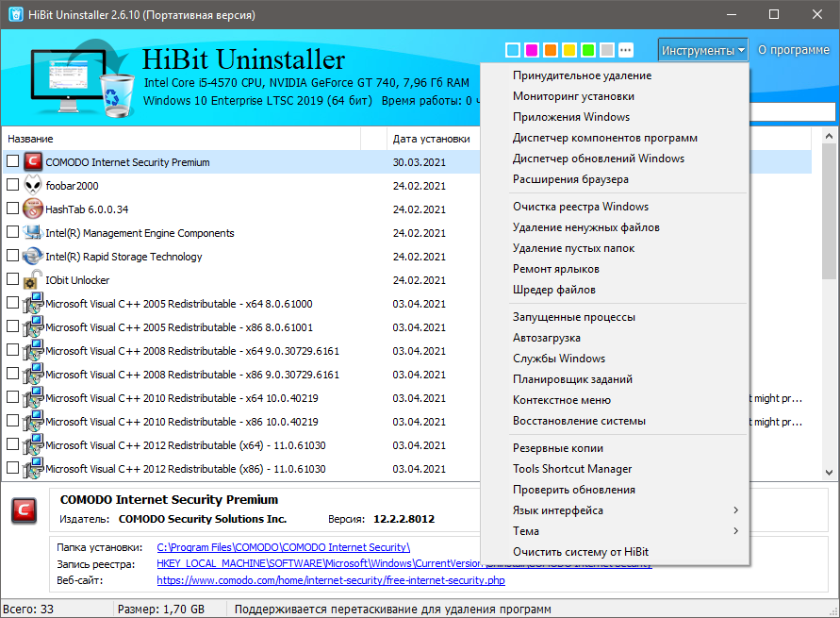
Task: Click the foobar2000 alien icon
Action: point(33,186)
